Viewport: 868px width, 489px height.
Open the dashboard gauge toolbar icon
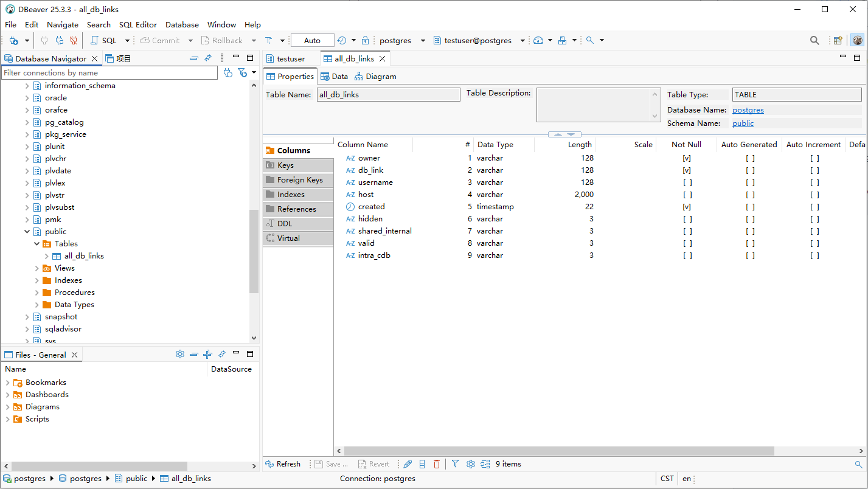click(538, 41)
